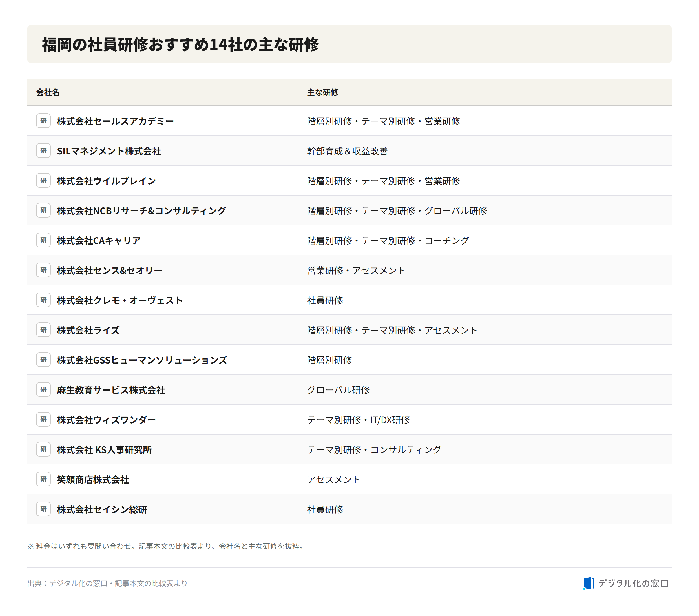Image resolution: width=699 pixels, height=616 pixels.
Task: Select 階層別研修・テーマ別研修・グローバル研修 cell
Action: pyautogui.click(x=397, y=210)
